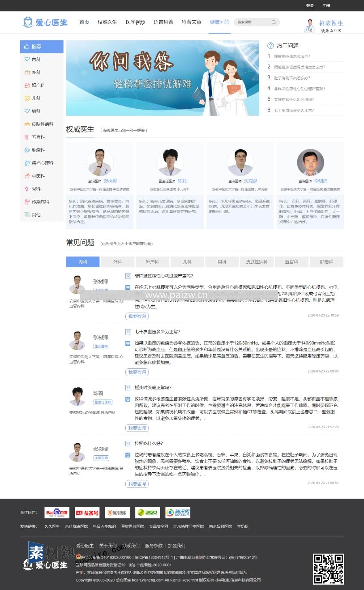The height and width of the screenshot is (590, 364).
Task: Open the 医学视频 navigation menu item
Action: tap(135, 22)
